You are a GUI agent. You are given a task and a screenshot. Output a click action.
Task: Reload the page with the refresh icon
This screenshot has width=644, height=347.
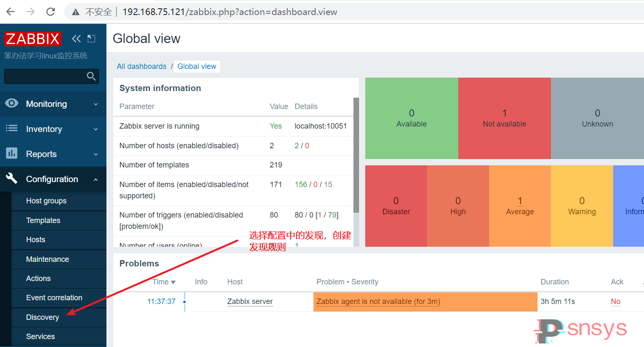click(51, 12)
